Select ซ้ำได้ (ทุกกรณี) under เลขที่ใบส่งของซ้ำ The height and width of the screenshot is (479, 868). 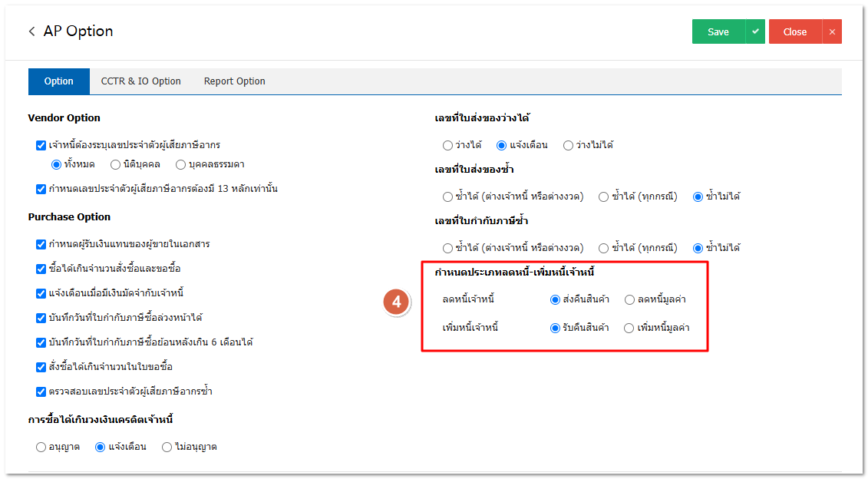pos(603,197)
